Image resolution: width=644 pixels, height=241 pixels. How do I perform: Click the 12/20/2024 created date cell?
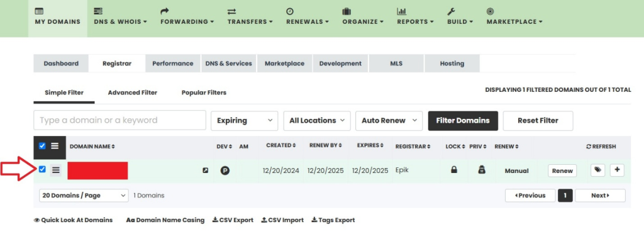coord(281,171)
